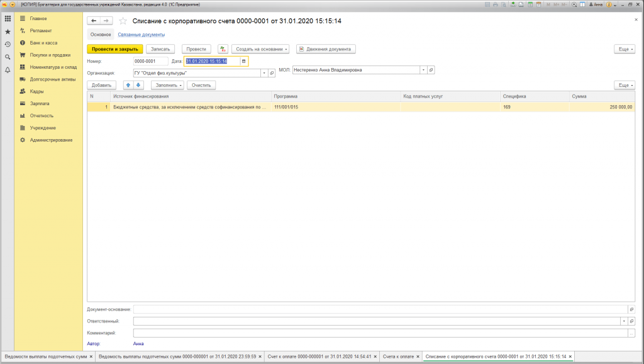Screen dimensions: 644x364
Task: Open the Банк и касса section
Action: [x=43, y=43]
